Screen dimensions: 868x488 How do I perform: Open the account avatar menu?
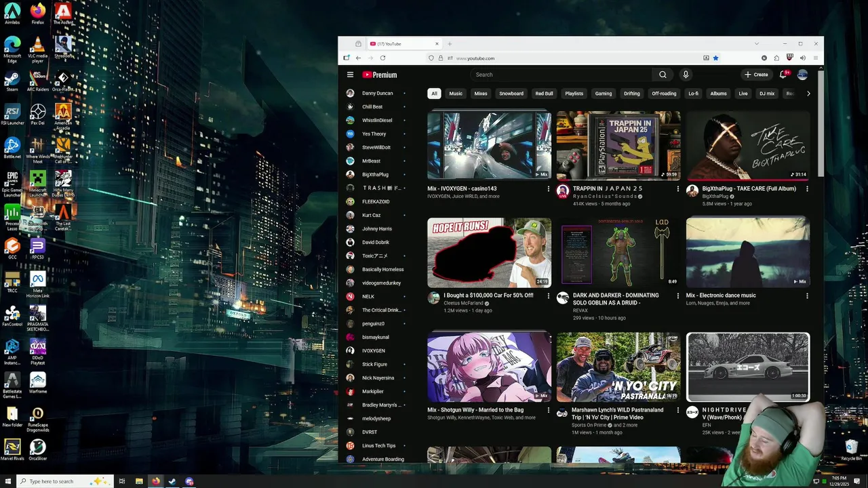tap(802, 75)
